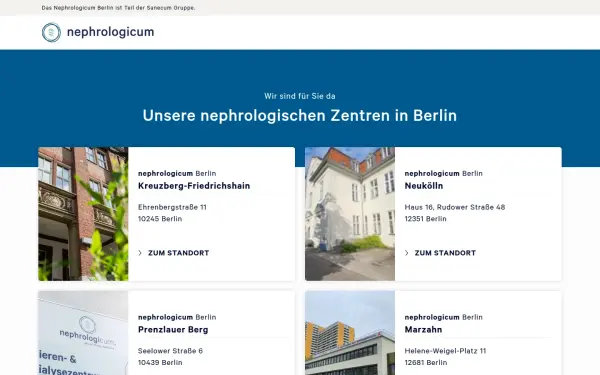Select the Neukölln location heading
Screen dimensions: 600x375
tap(424, 186)
